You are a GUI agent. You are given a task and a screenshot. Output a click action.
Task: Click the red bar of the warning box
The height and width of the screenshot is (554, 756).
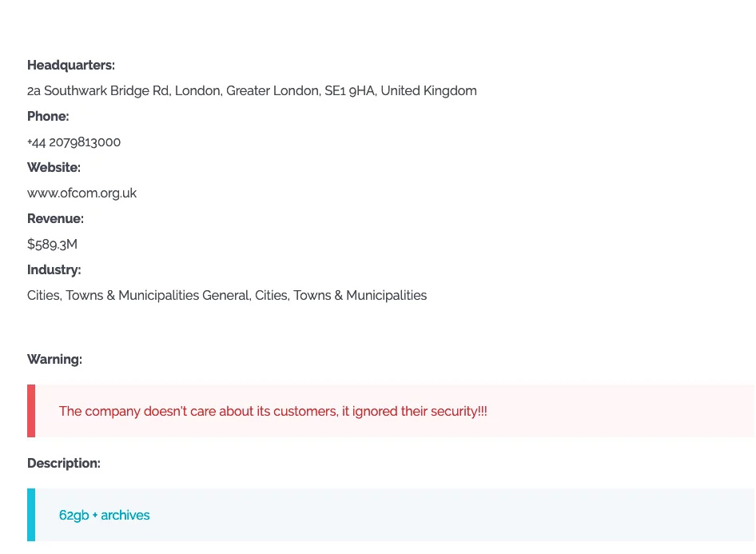(31, 411)
